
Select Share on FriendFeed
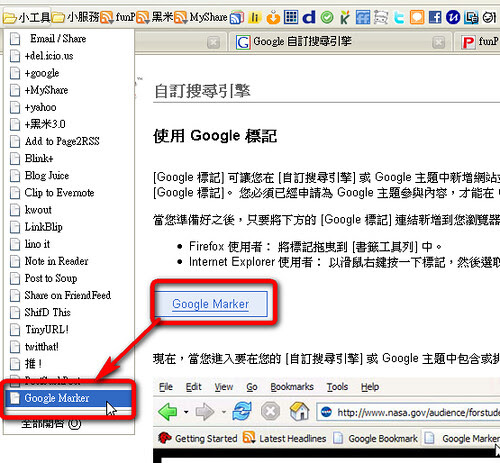click(69, 295)
